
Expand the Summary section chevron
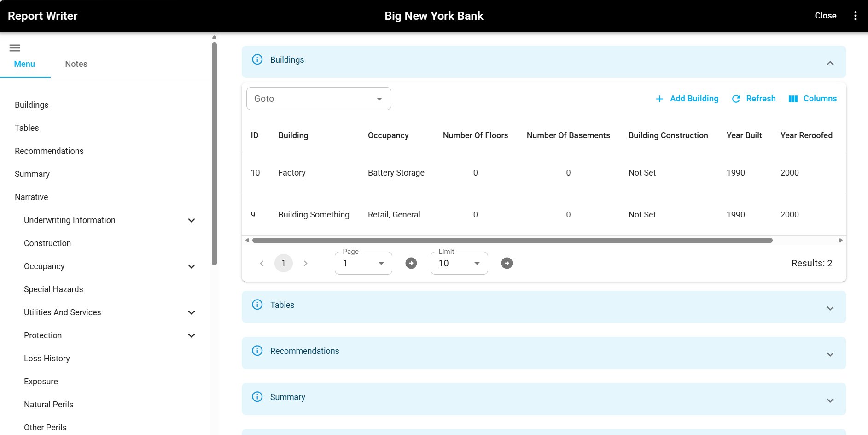pos(830,400)
